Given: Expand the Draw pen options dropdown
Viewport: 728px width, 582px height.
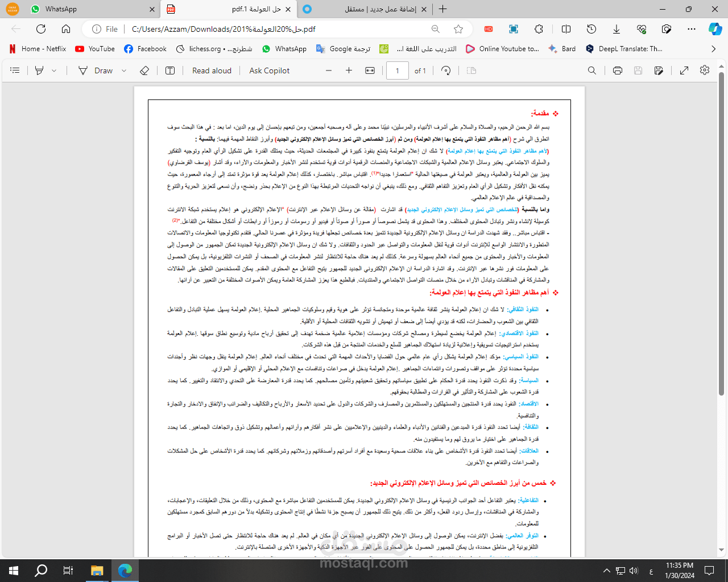Looking at the screenshot, I should pyautogui.click(x=124, y=70).
